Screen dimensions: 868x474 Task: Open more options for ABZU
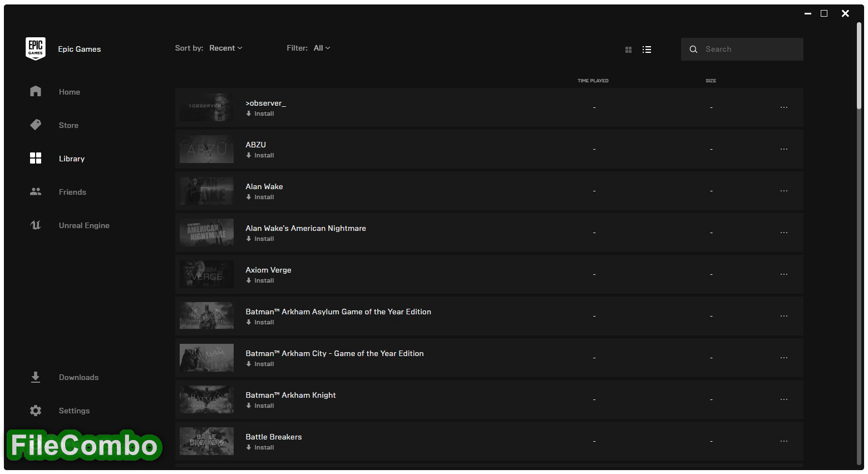click(x=784, y=149)
